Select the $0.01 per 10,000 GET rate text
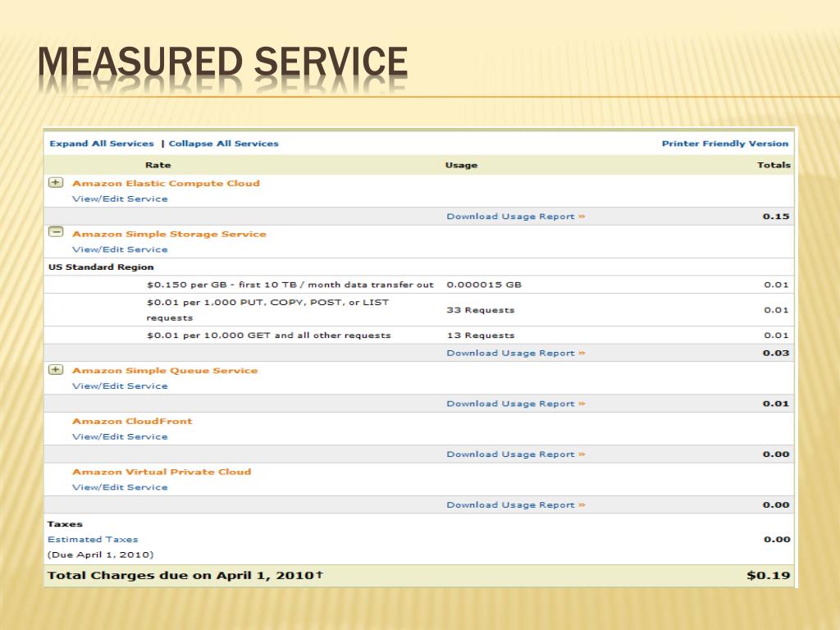Screen dimensions: 840x630 [269, 336]
